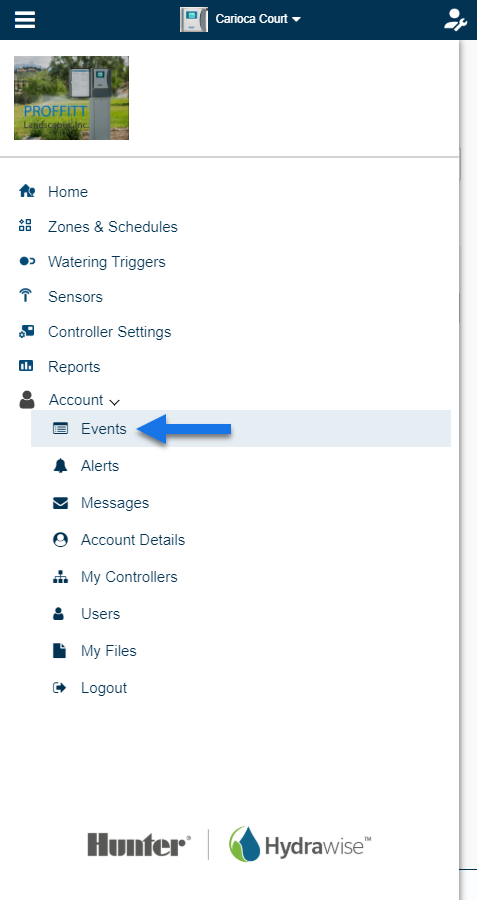The height and width of the screenshot is (900, 477).
Task: Select the Zones & Schedules grid icon
Action: tap(25, 226)
